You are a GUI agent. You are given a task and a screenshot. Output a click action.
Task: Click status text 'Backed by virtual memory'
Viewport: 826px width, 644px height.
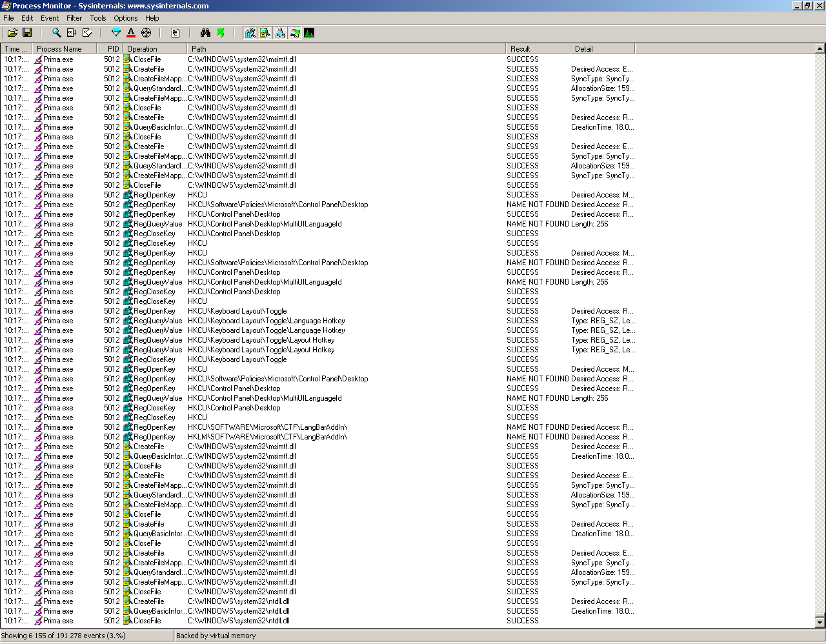click(x=216, y=636)
